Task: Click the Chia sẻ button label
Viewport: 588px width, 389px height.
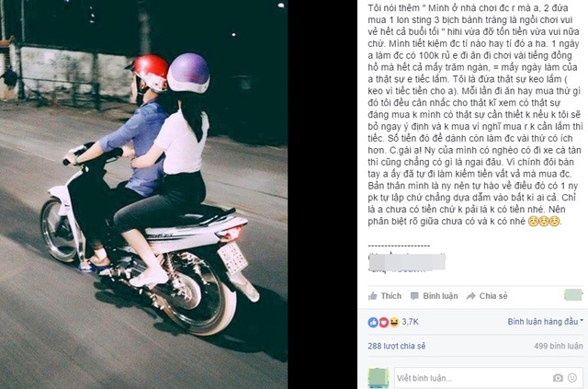Action: (x=493, y=296)
